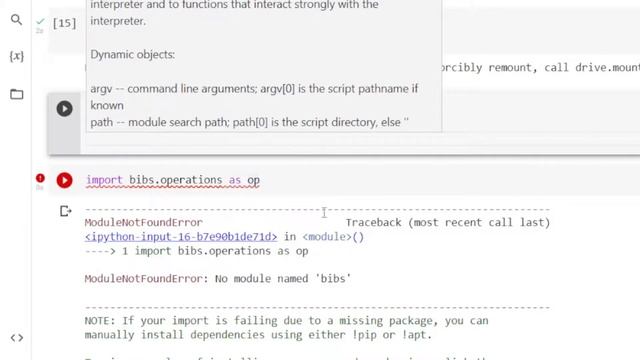Click the green checkmark on cell 15
640x360 pixels.
pos(40,21)
